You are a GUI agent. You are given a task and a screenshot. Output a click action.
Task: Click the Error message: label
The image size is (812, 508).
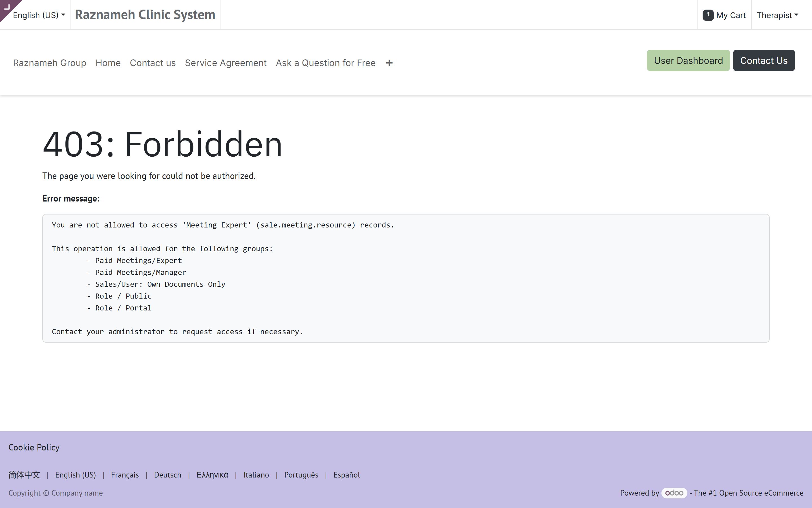[71, 199]
